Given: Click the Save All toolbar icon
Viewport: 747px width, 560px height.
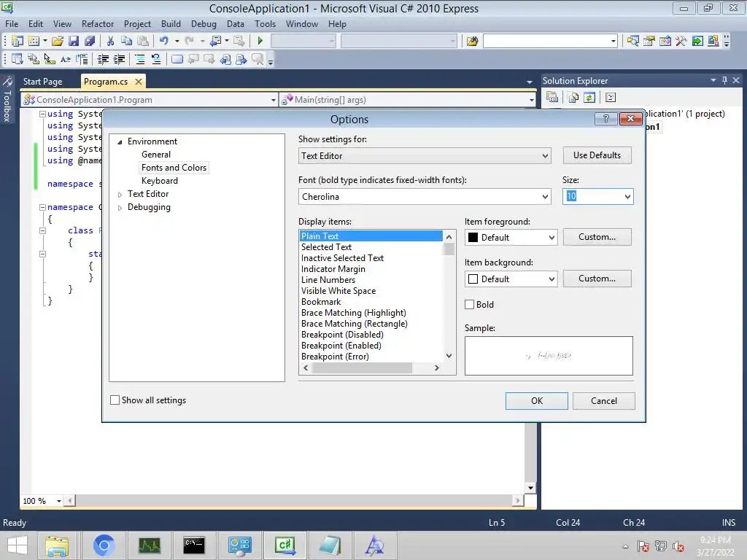Looking at the screenshot, I should (90, 41).
